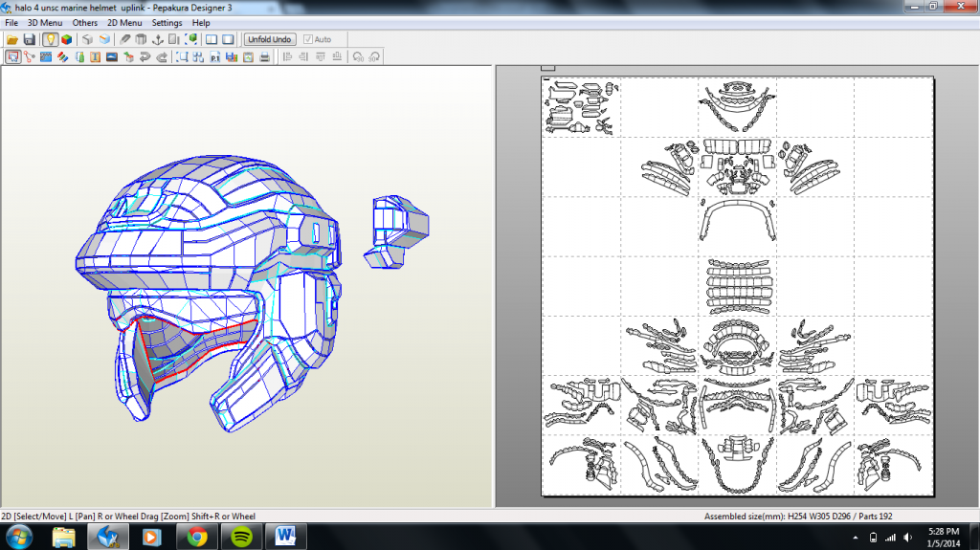
Task: Open the Others menu
Action: [85, 23]
